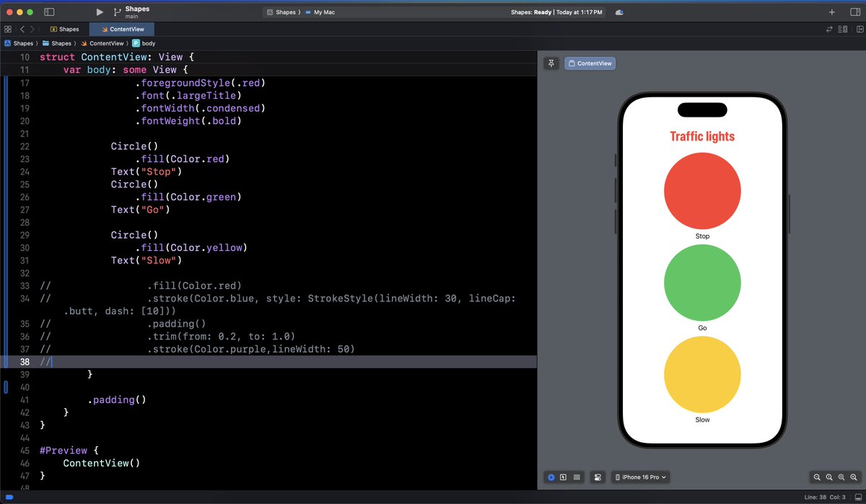Click Stop label in the preview
This screenshot has height=504, width=866.
point(702,236)
